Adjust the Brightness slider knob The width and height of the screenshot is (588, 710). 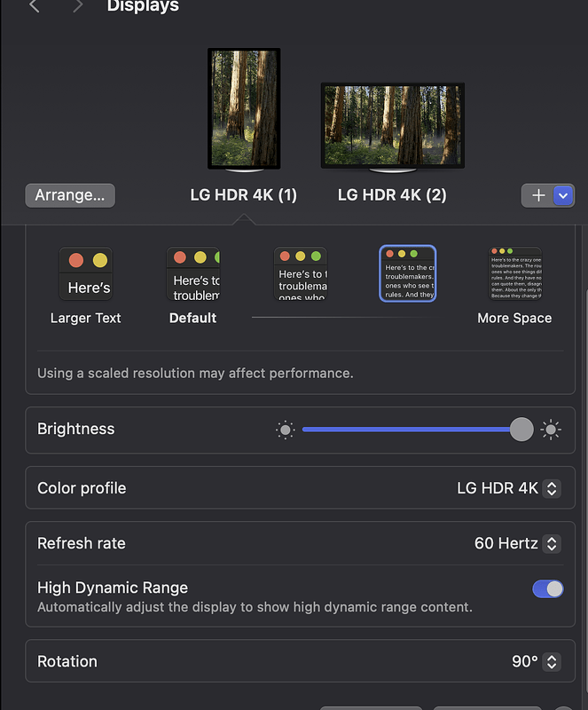[521, 430]
